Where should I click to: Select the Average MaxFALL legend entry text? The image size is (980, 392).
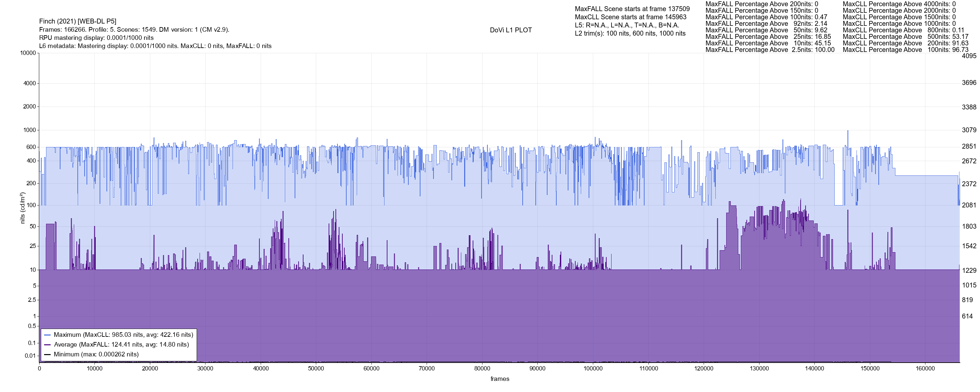click(122, 345)
